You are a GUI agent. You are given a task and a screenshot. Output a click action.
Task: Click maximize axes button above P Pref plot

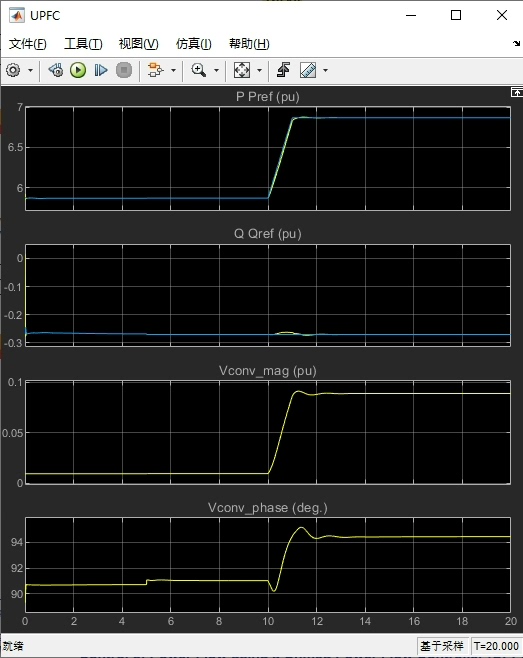(517, 92)
